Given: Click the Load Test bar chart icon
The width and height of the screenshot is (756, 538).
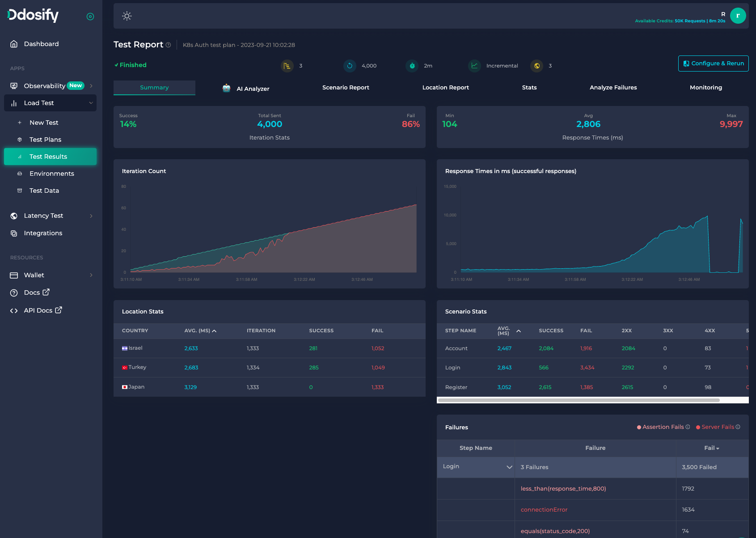Looking at the screenshot, I should (14, 103).
